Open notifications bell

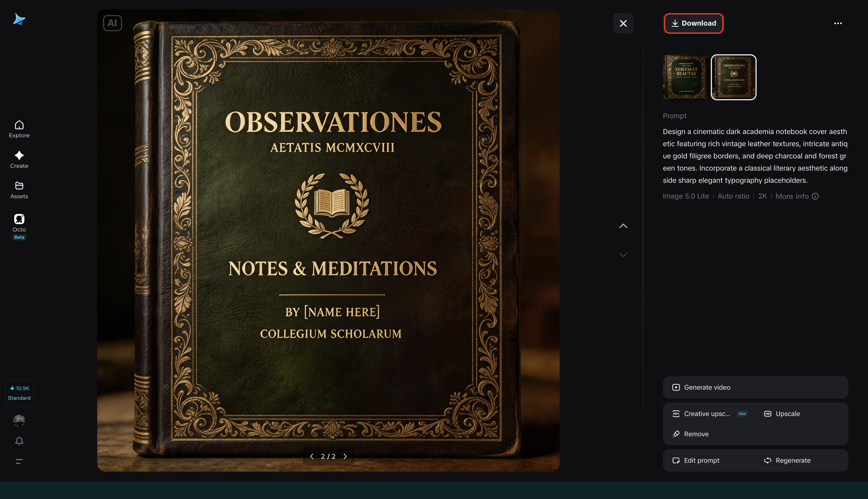point(19,441)
